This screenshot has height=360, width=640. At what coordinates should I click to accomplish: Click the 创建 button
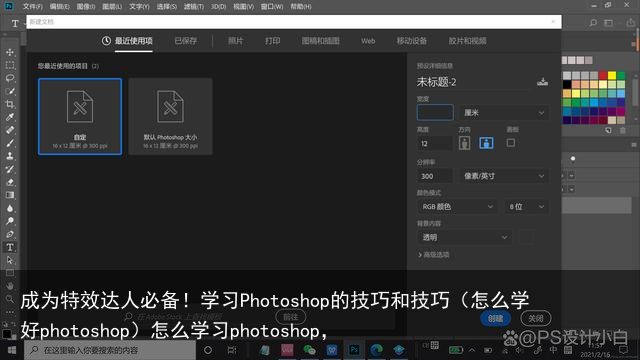(496, 318)
